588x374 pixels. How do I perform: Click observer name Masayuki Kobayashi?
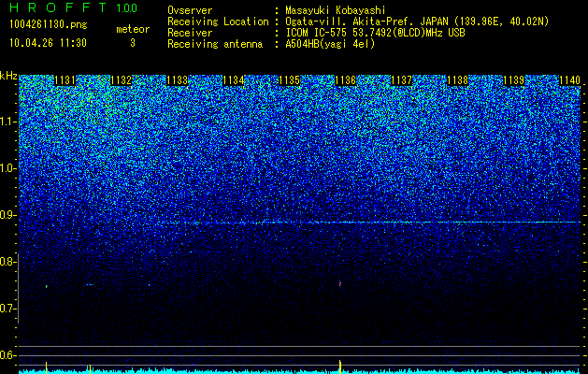coord(336,10)
